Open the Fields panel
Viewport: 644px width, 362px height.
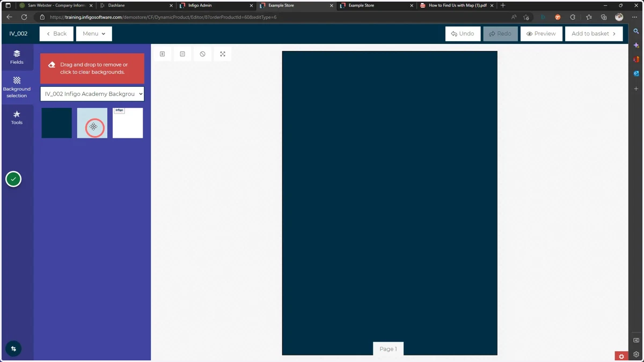pyautogui.click(x=17, y=57)
